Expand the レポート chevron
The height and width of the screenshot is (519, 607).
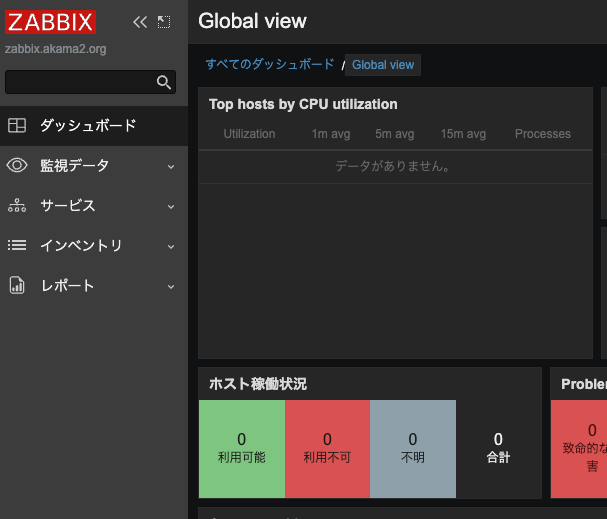click(171, 287)
